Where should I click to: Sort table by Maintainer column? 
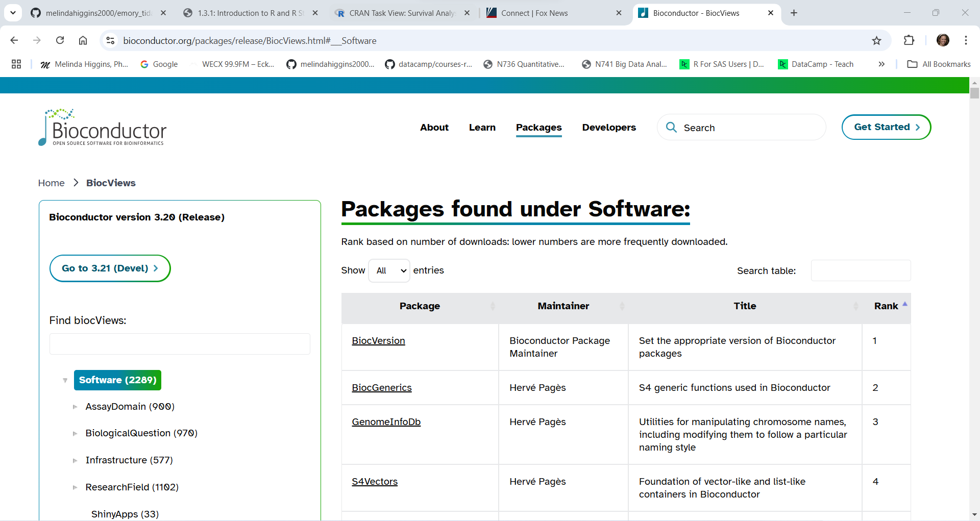[563, 306]
